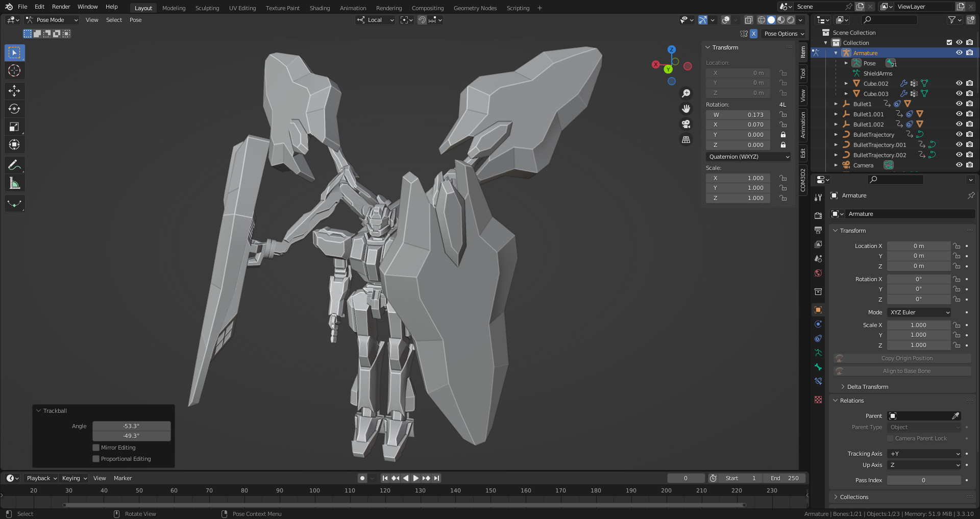Expand the BulletTrajectory tree item
This screenshot has height=519, width=980.
[836, 135]
